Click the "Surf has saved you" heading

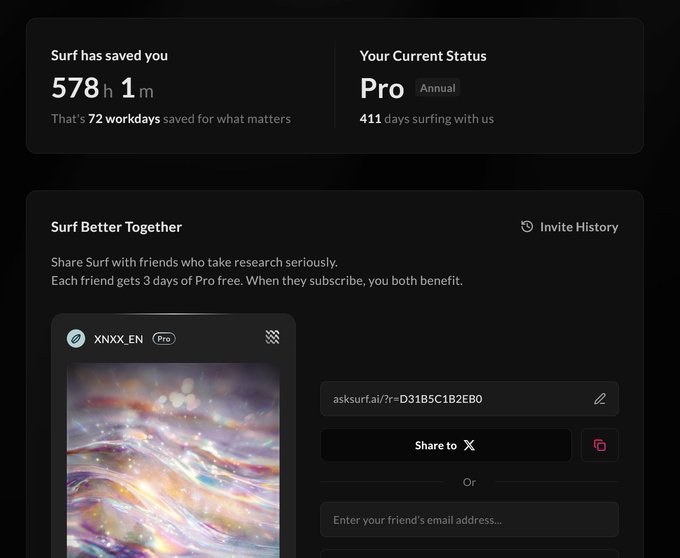[109, 55]
